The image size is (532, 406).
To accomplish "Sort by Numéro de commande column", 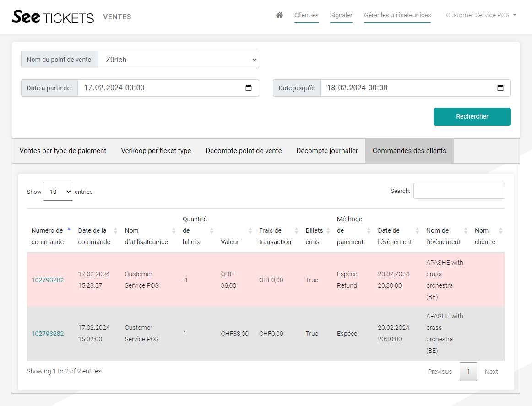I will click(x=48, y=236).
